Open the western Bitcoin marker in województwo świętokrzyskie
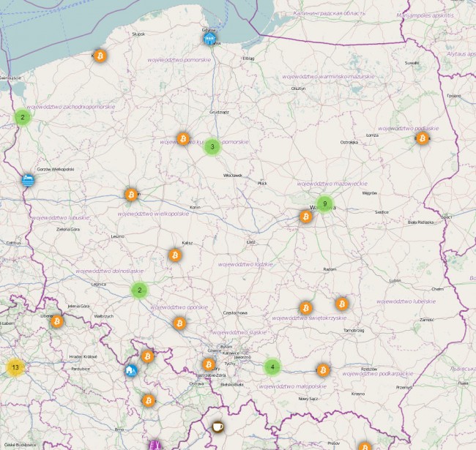This screenshot has width=476, height=450. tap(305, 308)
